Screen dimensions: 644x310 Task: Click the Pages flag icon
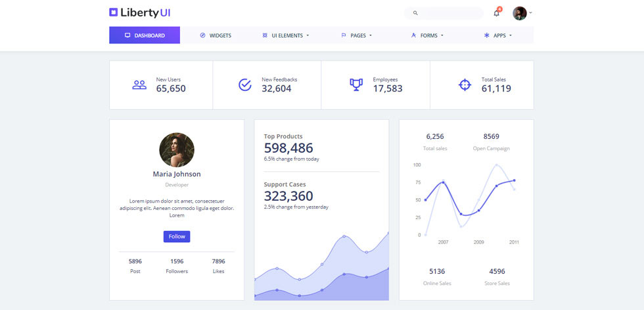coord(343,36)
